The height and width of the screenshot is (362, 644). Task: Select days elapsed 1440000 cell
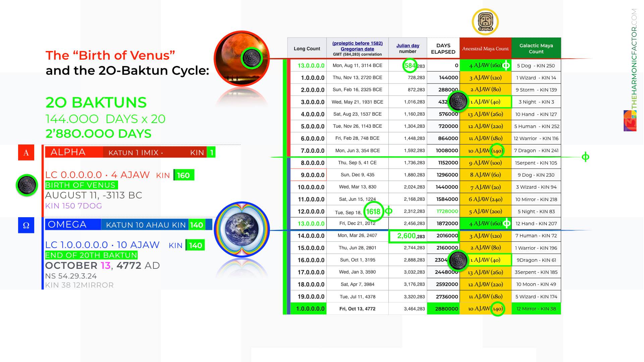[x=443, y=187]
